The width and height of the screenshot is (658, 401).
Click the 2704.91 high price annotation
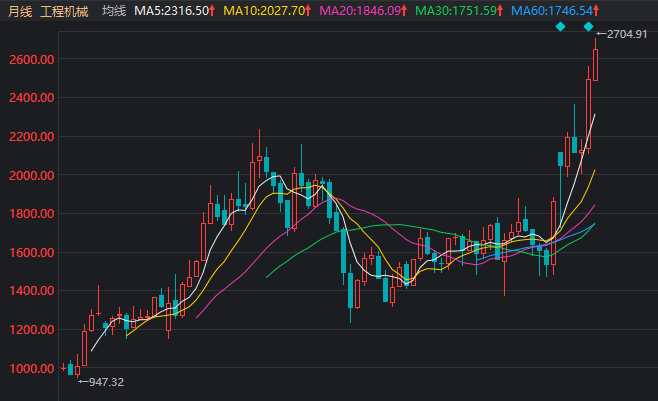(x=627, y=34)
